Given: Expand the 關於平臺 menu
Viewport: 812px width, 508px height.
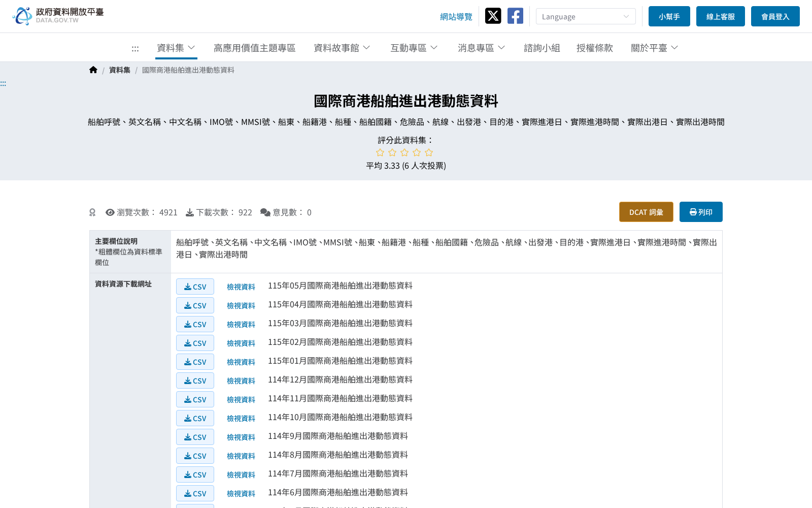Looking at the screenshot, I should pyautogui.click(x=655, y=48).
